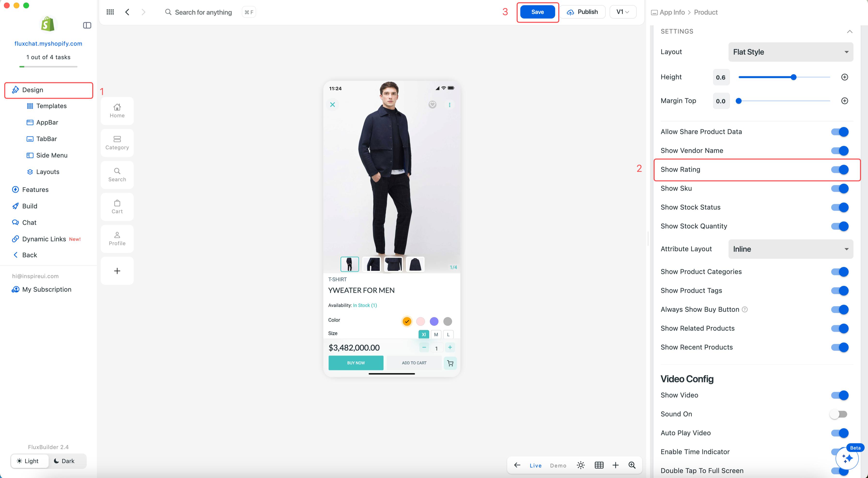The image size is (868, 478).
Task: Open the Attribute Layout Inline dropdown
Action: pos(790,249)
